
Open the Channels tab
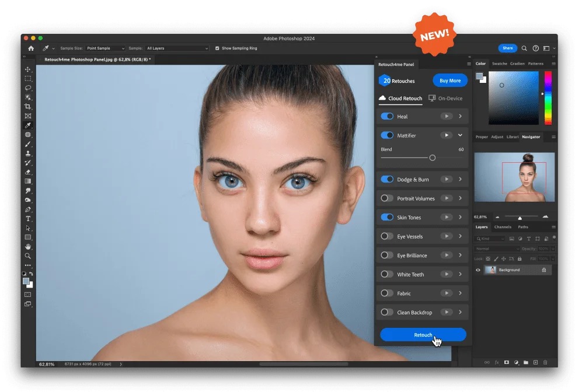tap(503, 227)
